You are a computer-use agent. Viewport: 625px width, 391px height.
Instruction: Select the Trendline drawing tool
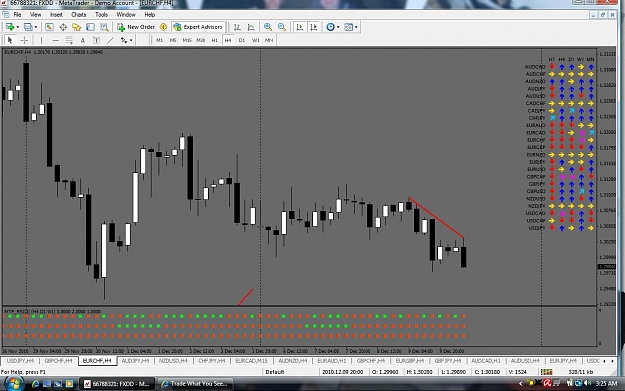pyautogui.click(x=110, y=40)
